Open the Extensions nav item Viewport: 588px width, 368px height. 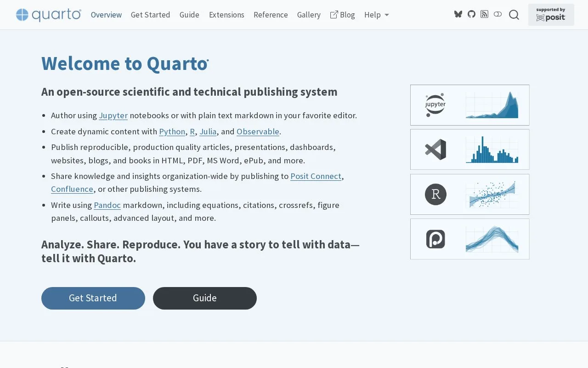226,15
